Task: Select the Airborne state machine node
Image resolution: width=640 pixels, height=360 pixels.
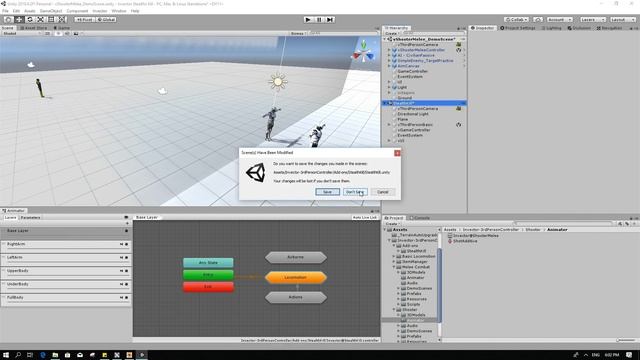Action: [x=296, y=257]
